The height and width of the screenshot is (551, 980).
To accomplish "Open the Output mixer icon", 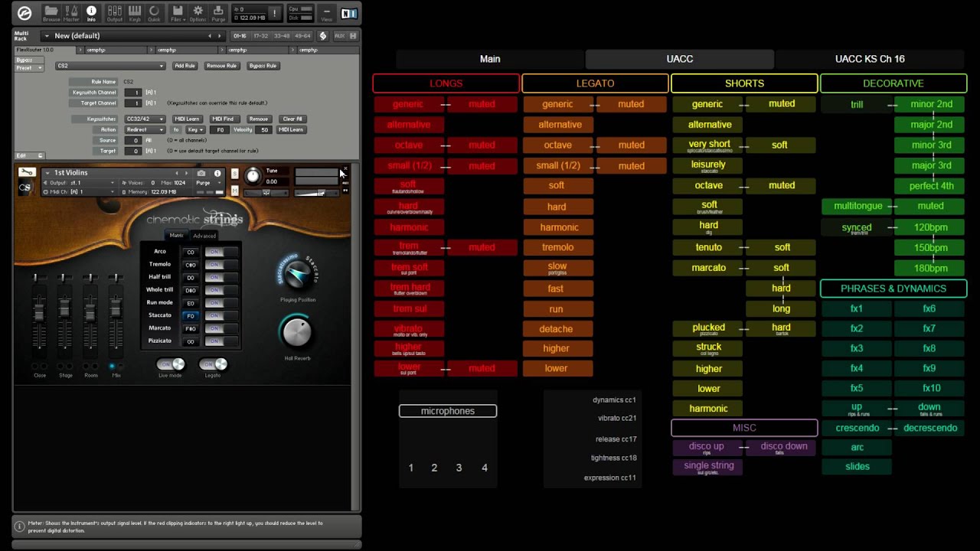I will (115, 12).
